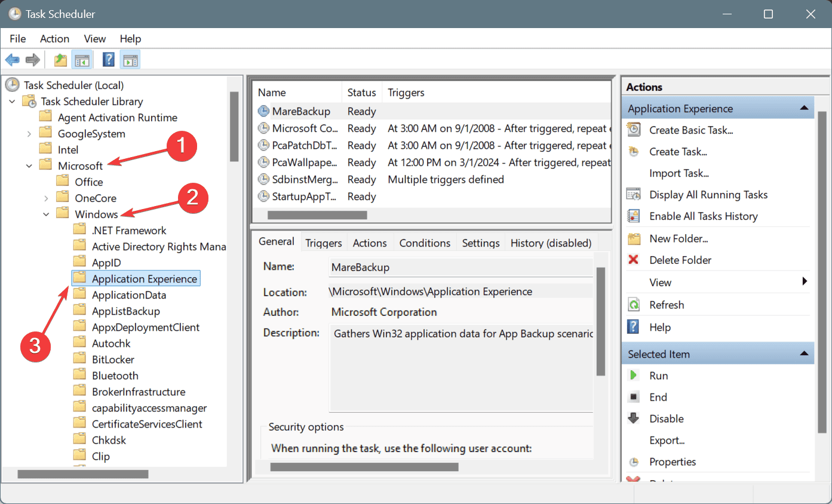Open the View menu in menu bar
The image size is (832, 504).
point(95,39)
